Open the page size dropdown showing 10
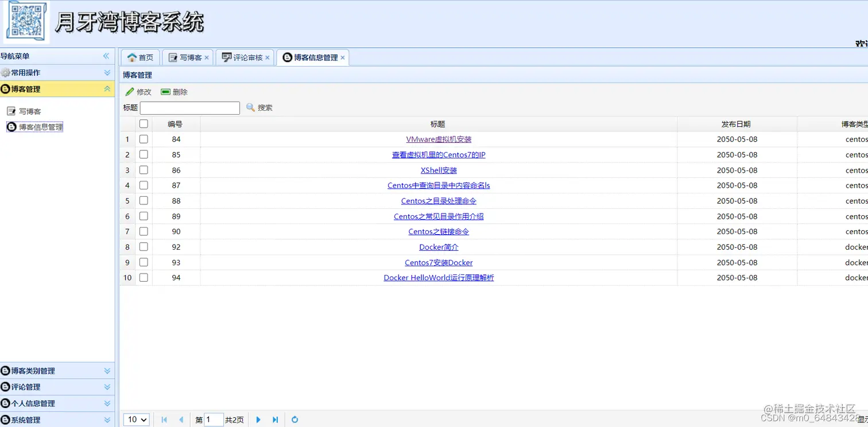Image resolution: width=868 pixels, height=427 pixels. [137, 420]
